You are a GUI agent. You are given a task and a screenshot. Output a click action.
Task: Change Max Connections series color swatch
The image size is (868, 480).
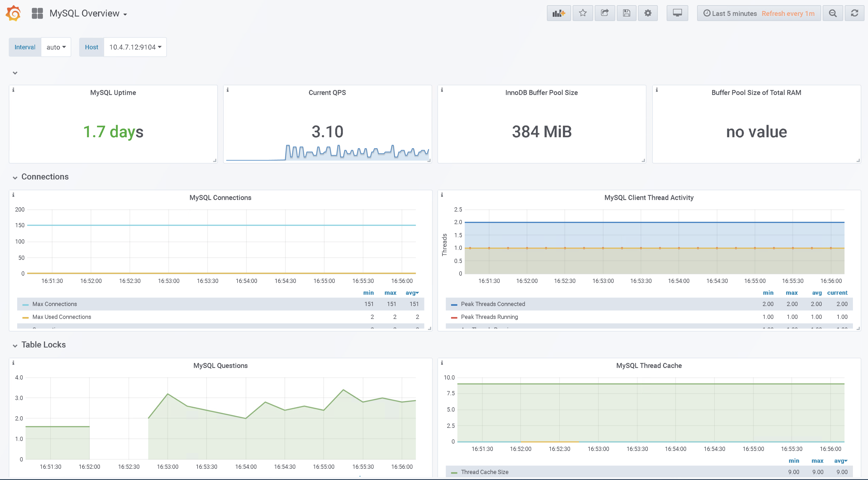pyautogui.click(x=25, y=305)
